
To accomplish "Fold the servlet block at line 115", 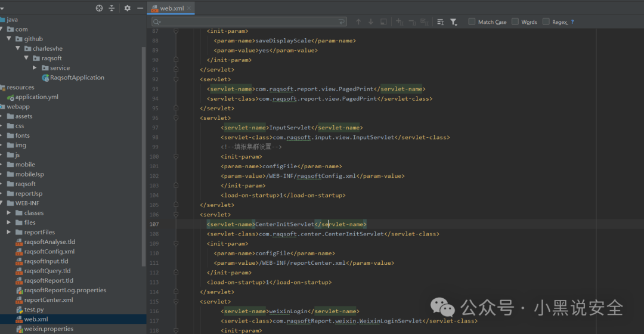I will tap(176, 302).
